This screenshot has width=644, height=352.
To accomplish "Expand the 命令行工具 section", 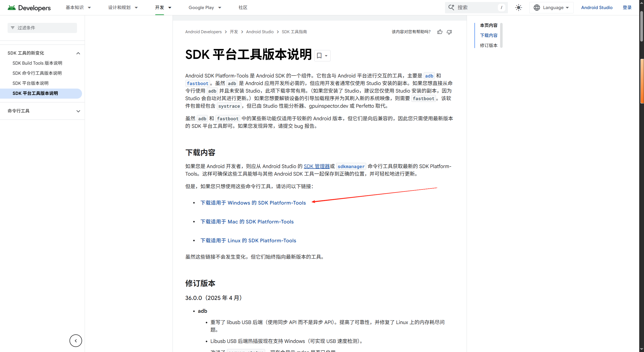I will 78,111.
